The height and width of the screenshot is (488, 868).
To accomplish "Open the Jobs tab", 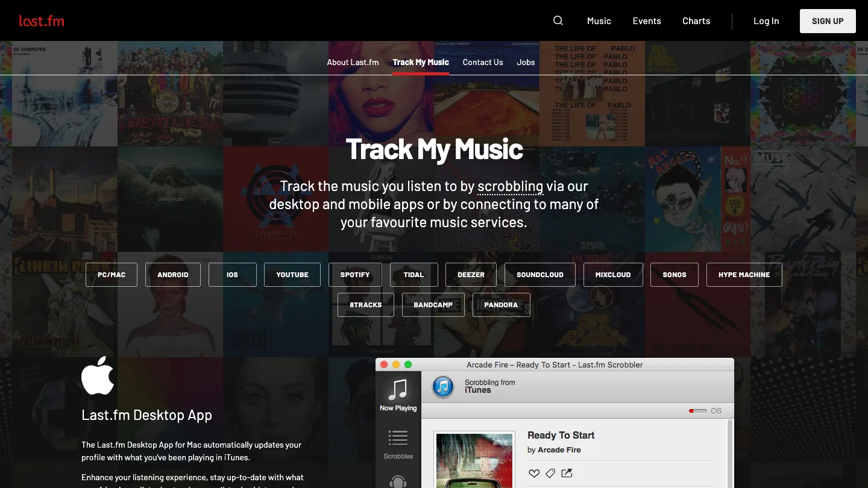I will (526, 62).
